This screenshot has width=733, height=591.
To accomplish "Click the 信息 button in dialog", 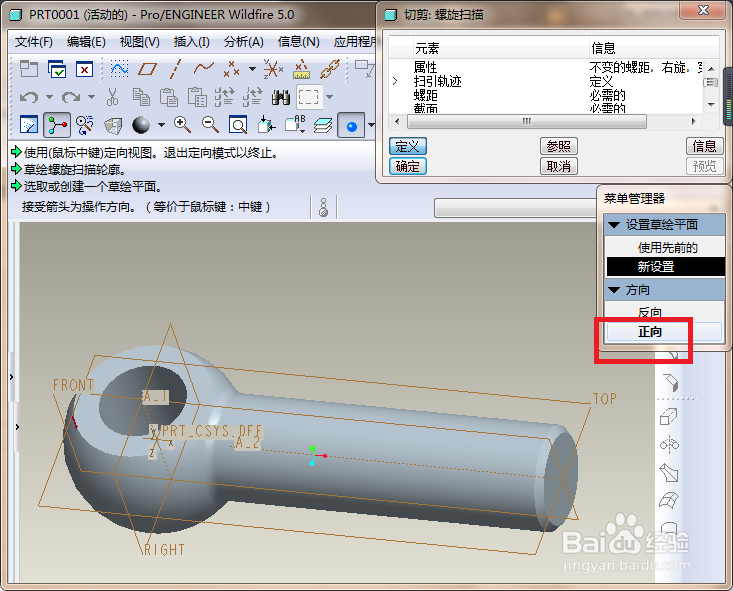I will pos(704,146).
